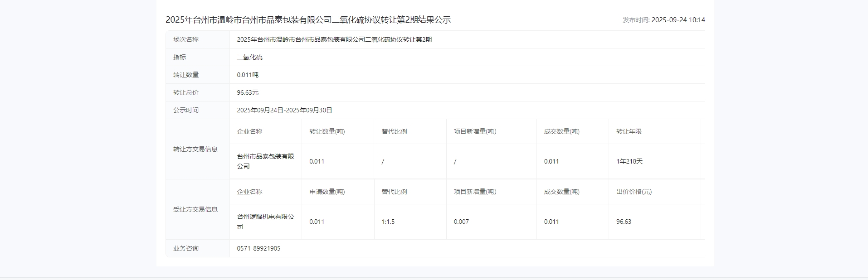Viewport: 868px width, 280px height.
Task: Click the 业务咨询 row label
Action: coord(186,248)
